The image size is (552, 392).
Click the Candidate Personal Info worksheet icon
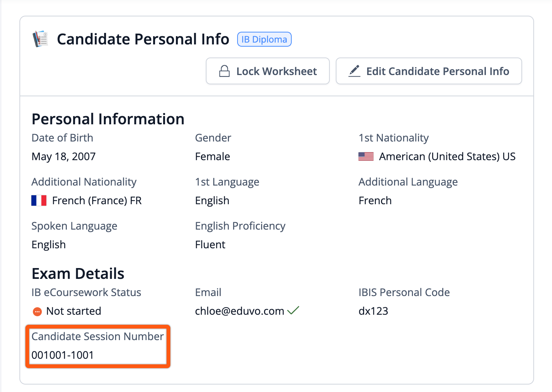click(x=40, y=39)
